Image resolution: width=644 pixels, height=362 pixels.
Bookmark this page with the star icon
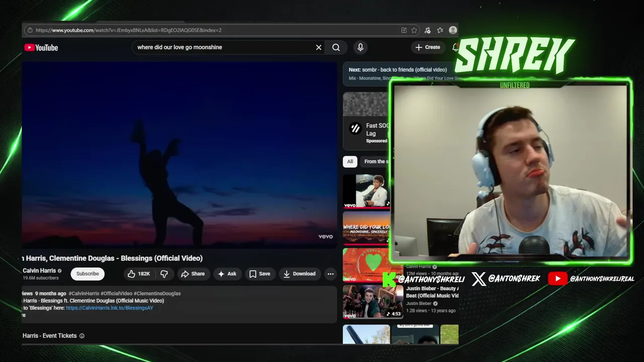pyautogui.click(x=414, y=30)
